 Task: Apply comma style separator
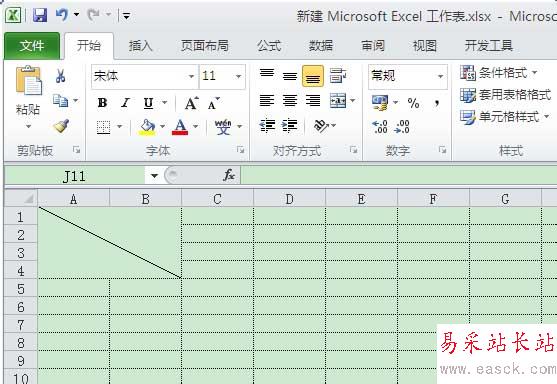tap(437, 103)
